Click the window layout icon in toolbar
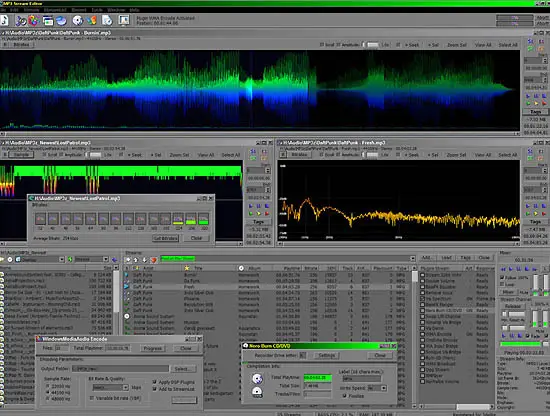The height and width of the screenshot is (416, 550). click(48, 21)
